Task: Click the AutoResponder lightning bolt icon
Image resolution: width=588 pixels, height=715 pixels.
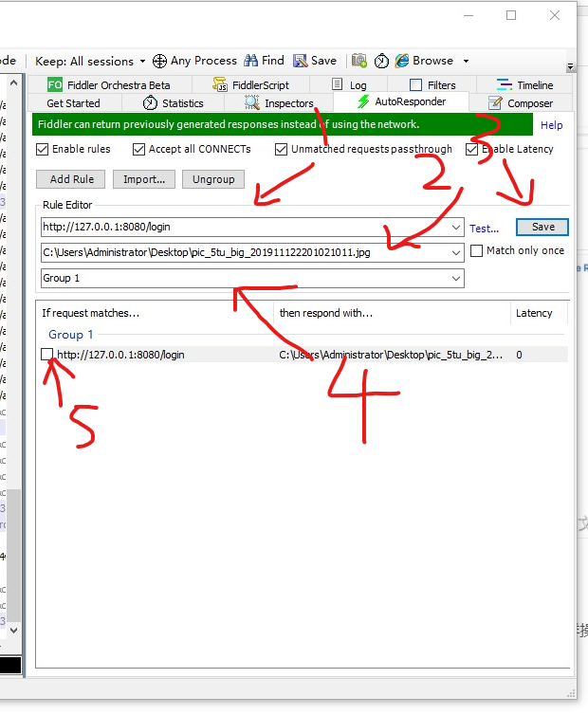Action: pyautogui.click(x=363, y=101)
